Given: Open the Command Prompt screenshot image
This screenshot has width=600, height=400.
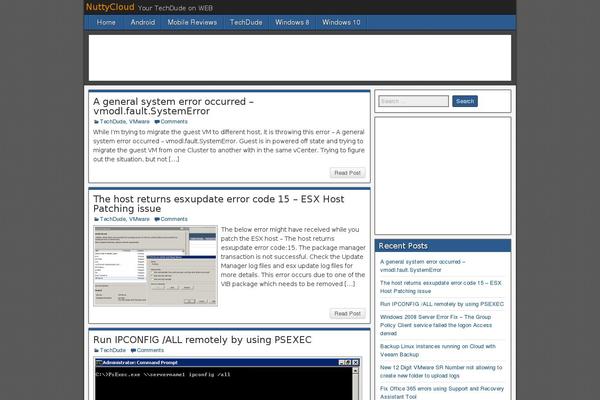Looking at the screenshot, I should (227, 379).
